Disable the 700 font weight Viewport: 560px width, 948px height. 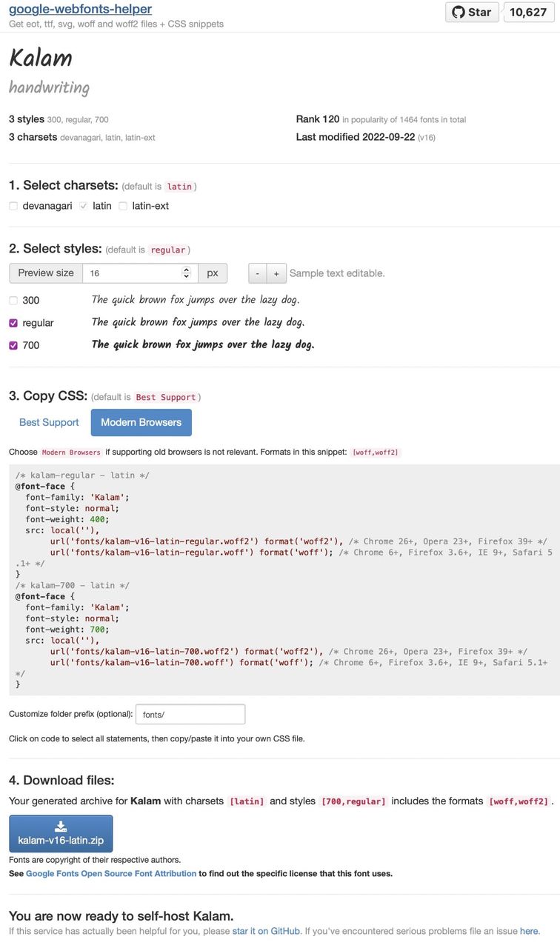pos(12,344)
